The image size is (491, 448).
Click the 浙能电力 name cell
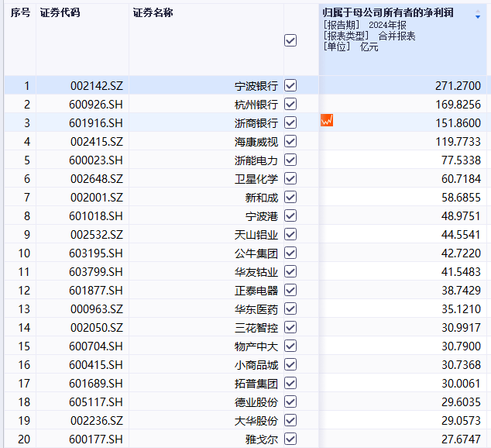point(256,160)
